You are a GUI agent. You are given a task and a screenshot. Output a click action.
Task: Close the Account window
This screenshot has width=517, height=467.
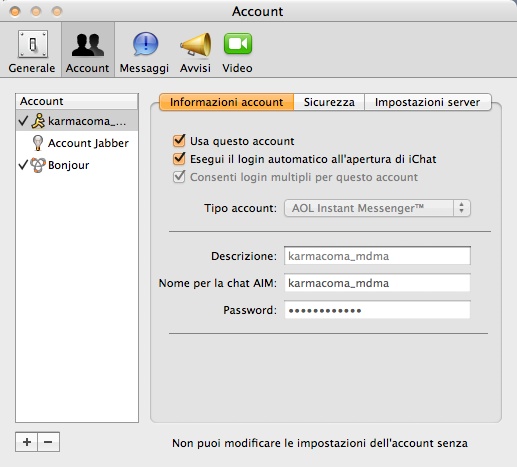click(x=15, y=12)
